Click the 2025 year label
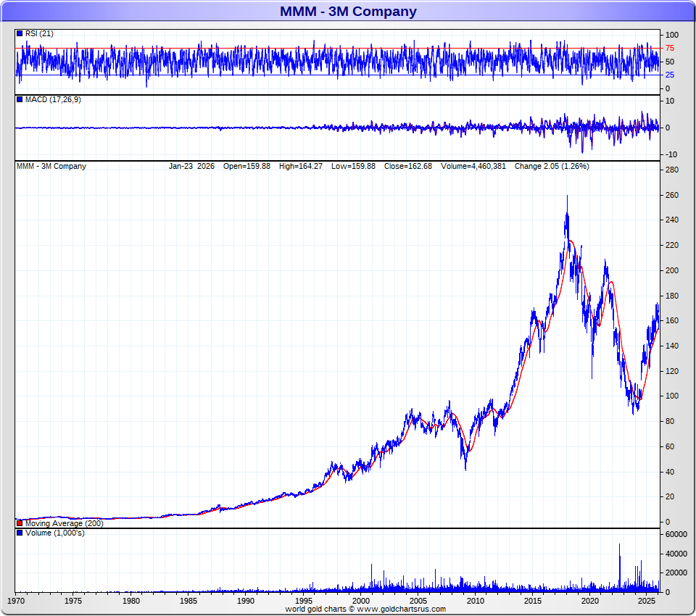 tap(647, 601)
